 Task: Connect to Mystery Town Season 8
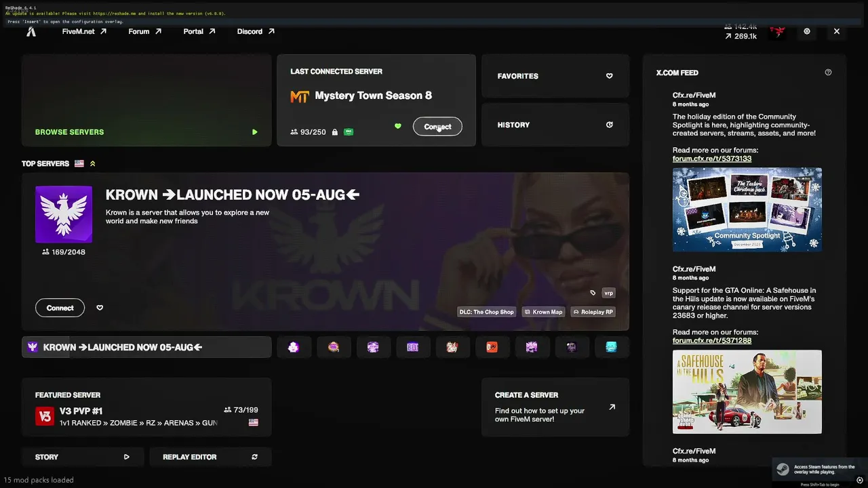[437, 127]
